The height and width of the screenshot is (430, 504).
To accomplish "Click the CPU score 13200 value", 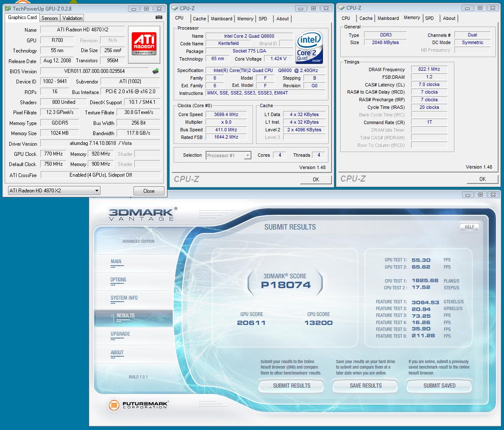I will pos(318,323).
